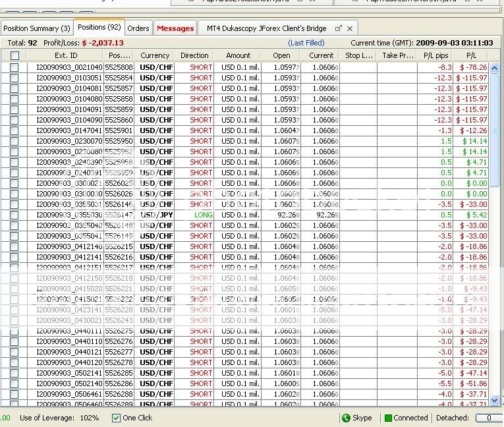The height and width of the screenshot is (427, 504).
Task: Check the box for position 5526215
Action: (14, 246)
